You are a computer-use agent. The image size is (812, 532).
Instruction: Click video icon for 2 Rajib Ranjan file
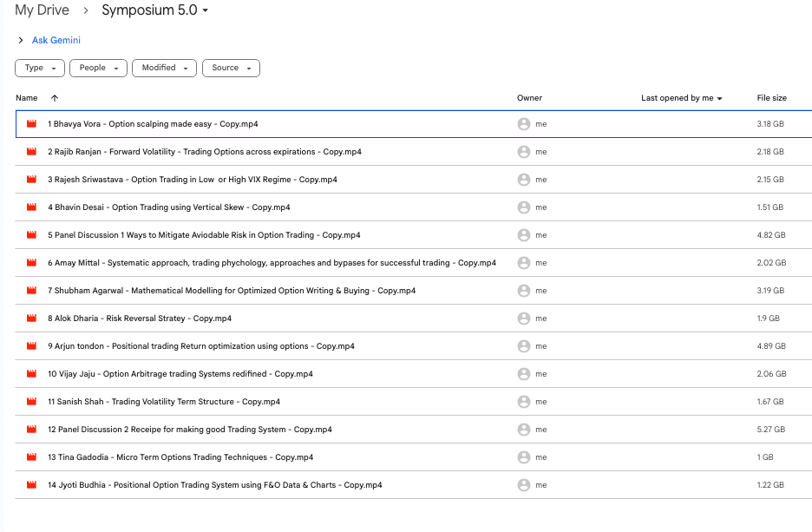[x=31, y=152]
